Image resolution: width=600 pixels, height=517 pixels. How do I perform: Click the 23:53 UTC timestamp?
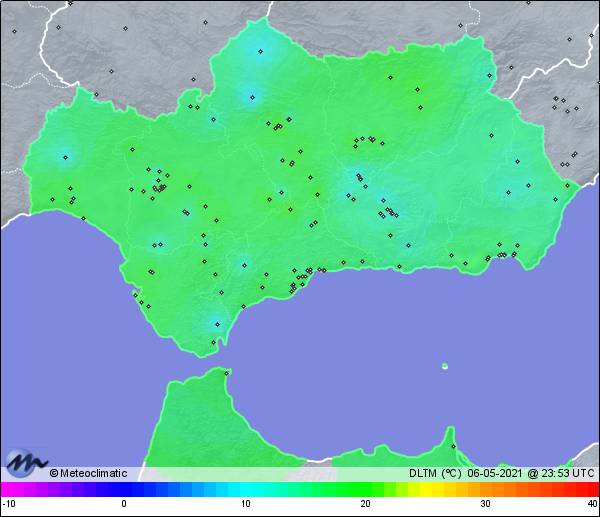point(567,473)
